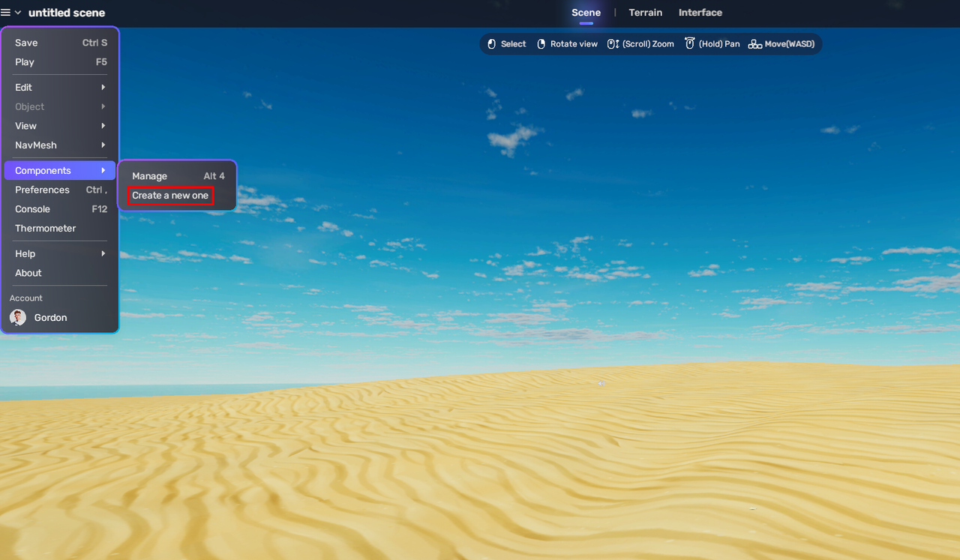Choose Manage from the Components submenu
The height and width of the screenshot is (560, 960).
[x=150, y=175]
